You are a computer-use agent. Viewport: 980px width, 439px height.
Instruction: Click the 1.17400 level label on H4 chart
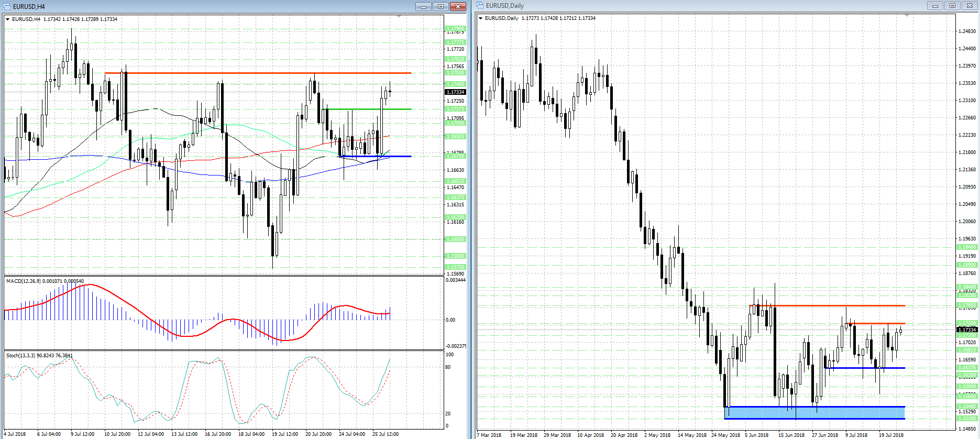[x=455, y=84]
